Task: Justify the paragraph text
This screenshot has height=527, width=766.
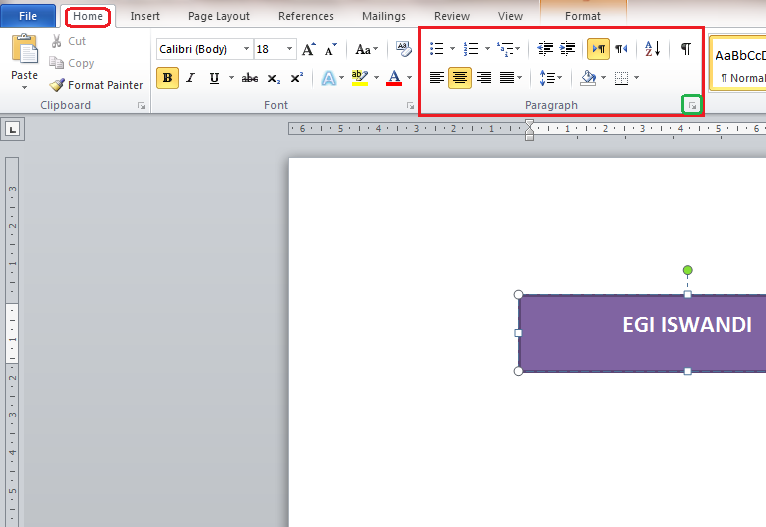Action: coord(507,78)
